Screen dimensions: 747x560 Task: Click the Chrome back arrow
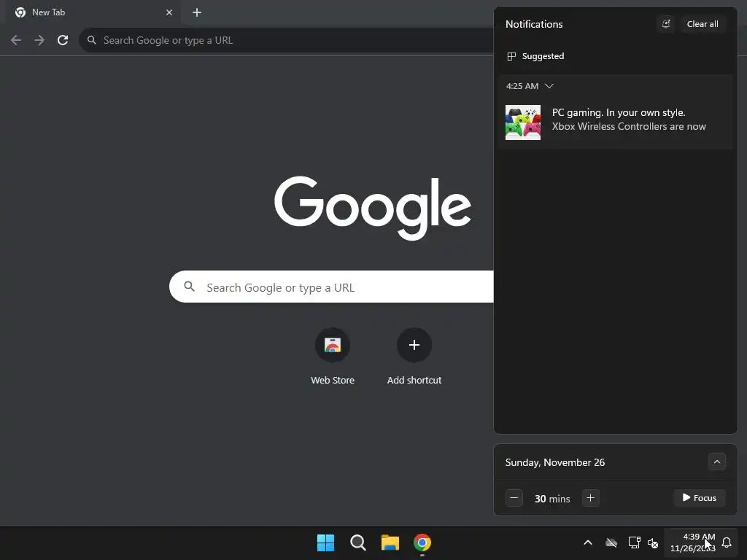coord(16,41)
